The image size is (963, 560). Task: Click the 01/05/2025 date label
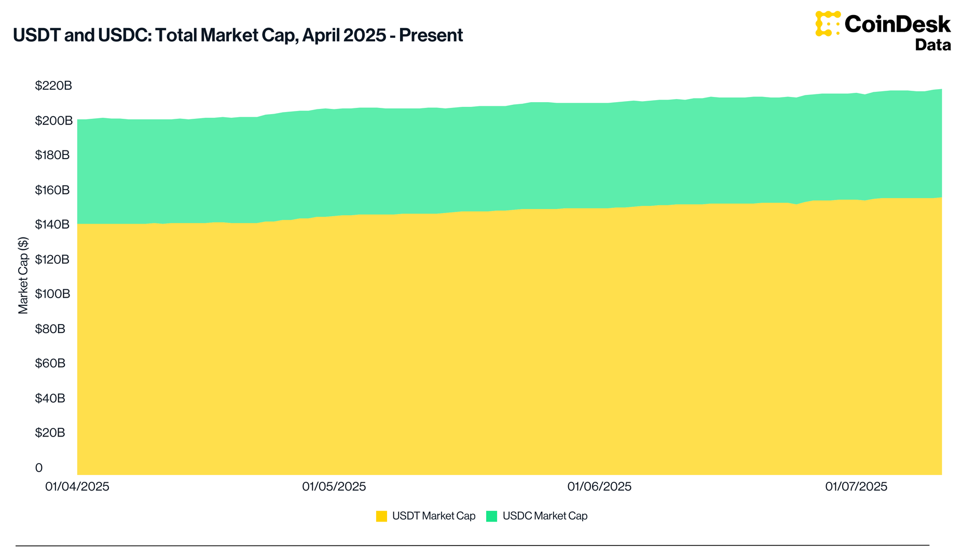click(x=334, y=486)
